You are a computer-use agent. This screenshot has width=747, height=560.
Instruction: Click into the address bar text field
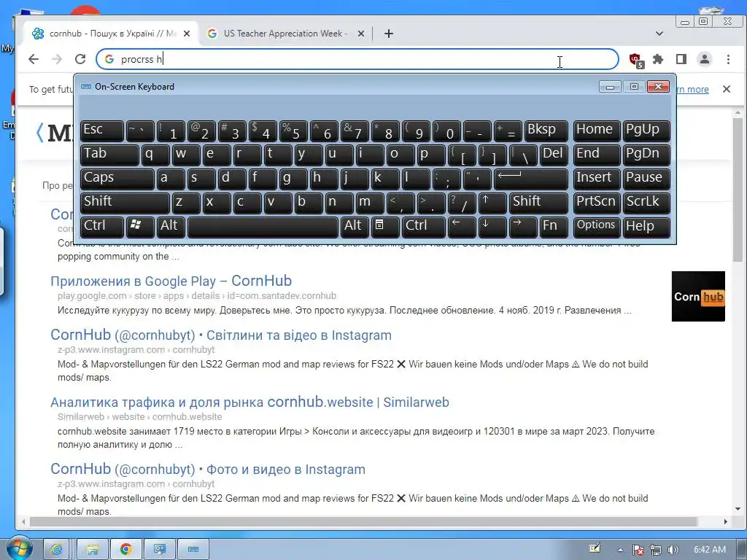click(x=357, y=59)
